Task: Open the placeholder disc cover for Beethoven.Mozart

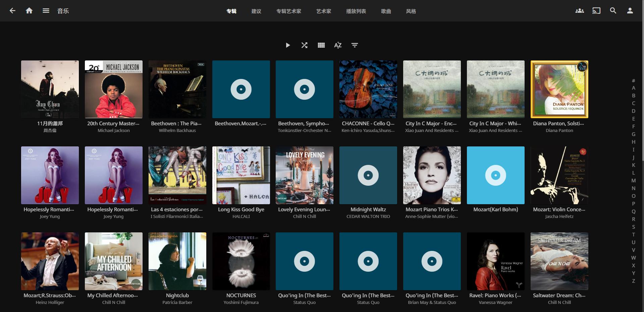Action: coord(241,89)
